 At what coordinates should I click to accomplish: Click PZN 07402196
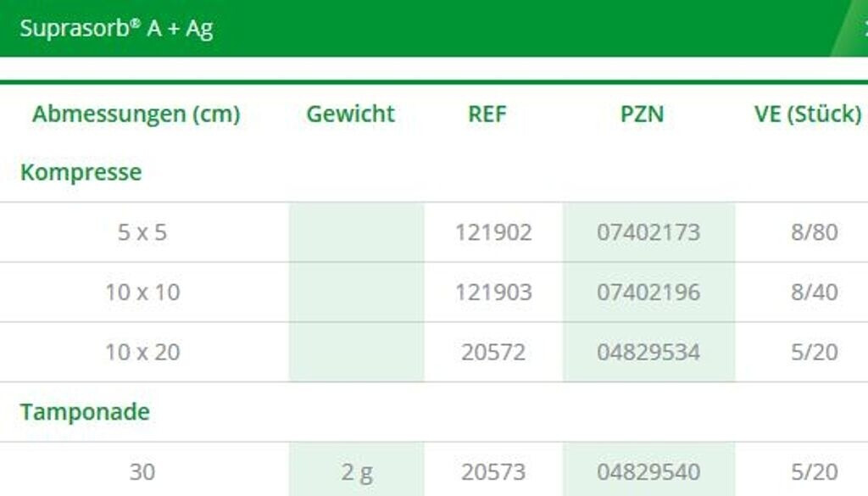(x=648, y=293)
